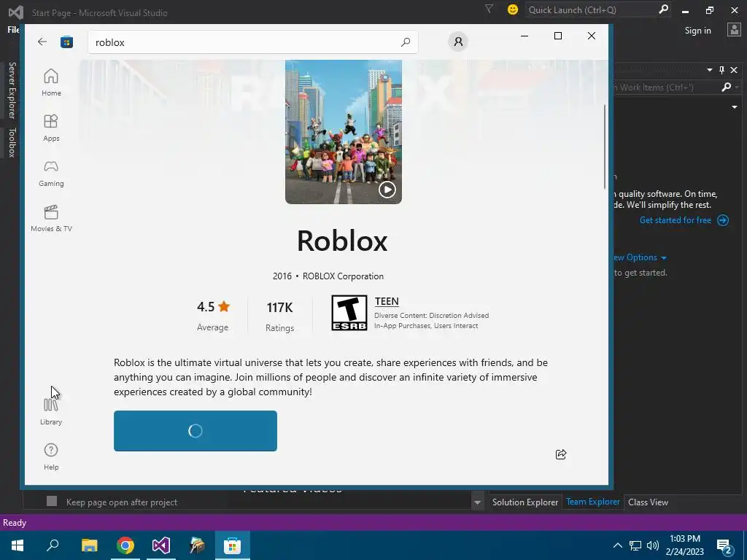Screen dimensions: 747x560
Task: Open the network icon in system tray
Action: pos(635,545)
